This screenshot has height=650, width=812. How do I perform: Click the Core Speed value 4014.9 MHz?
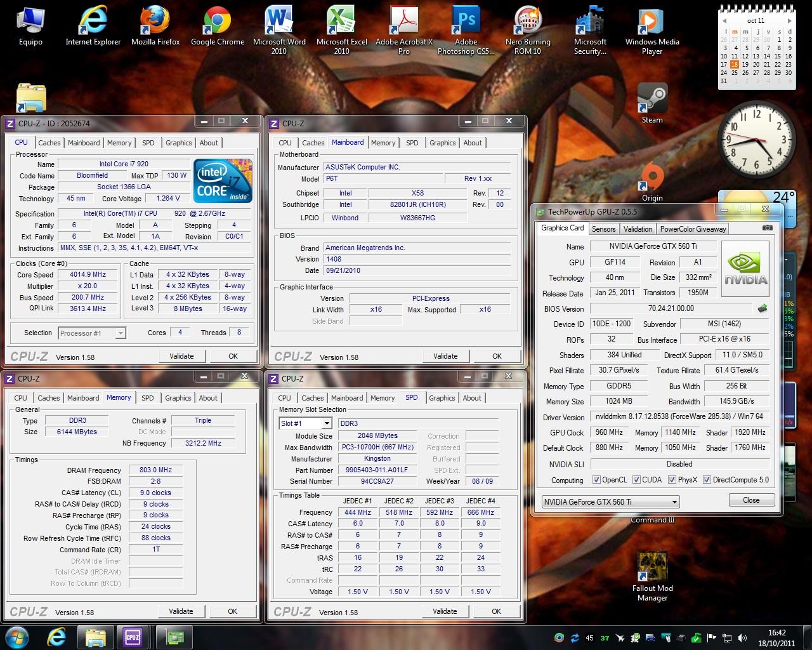point(88,275)
